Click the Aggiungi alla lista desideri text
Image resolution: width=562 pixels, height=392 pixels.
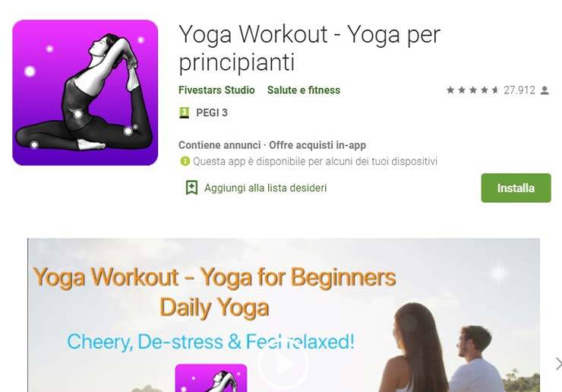pyautogui.click(x=266, y=188)
